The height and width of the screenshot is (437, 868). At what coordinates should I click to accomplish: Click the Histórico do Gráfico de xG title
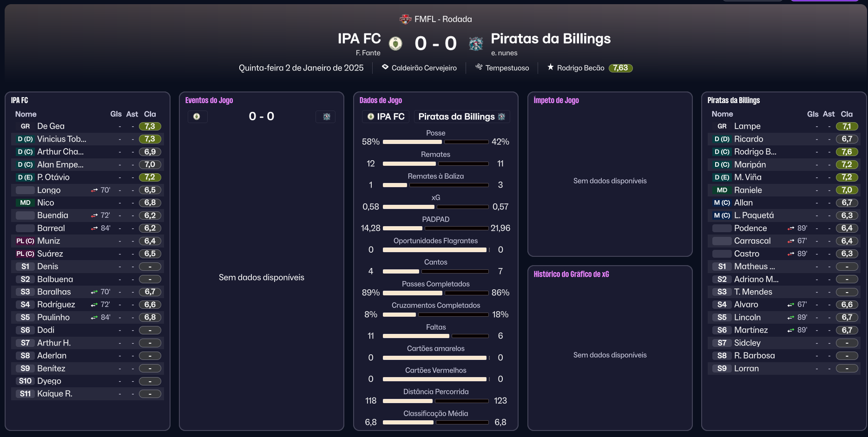571,274
